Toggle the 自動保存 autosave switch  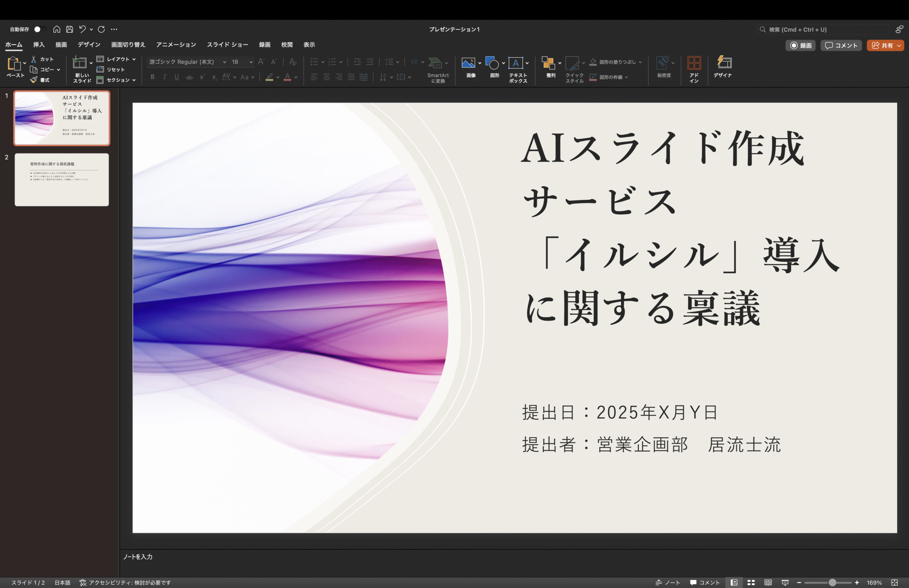40,29
